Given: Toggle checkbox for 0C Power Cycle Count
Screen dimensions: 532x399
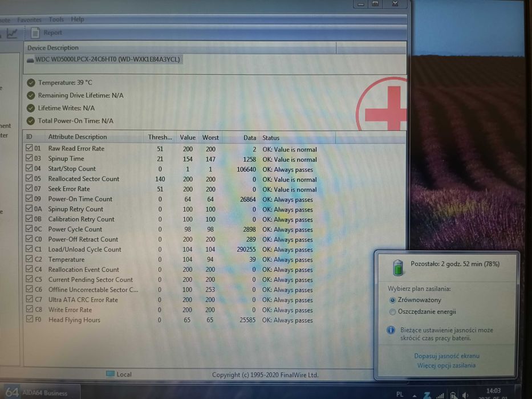Looking at the screenshot, I should pos(29,229).
